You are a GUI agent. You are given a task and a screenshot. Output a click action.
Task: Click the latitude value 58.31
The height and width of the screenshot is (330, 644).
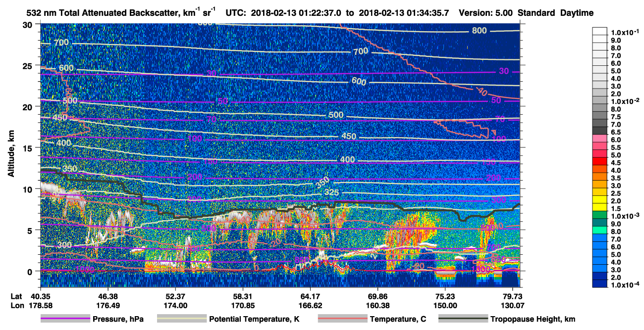(242, 296)
